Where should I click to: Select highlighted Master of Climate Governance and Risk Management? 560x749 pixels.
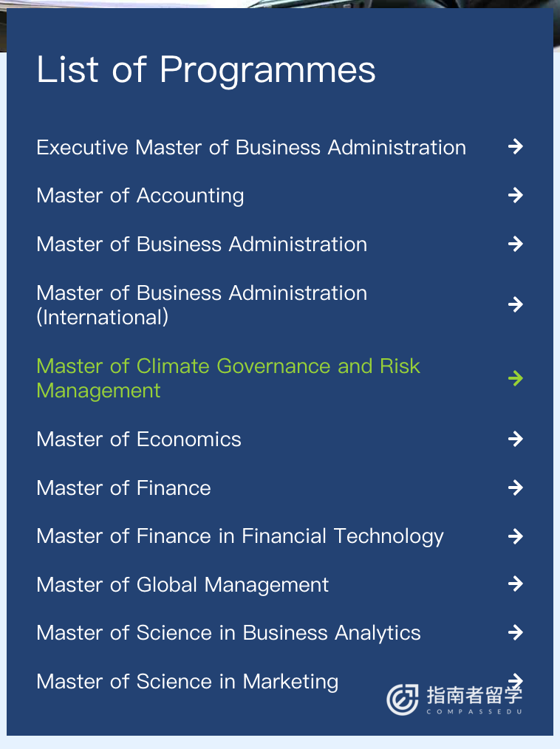pyautogui.click(x=228, y=378)
